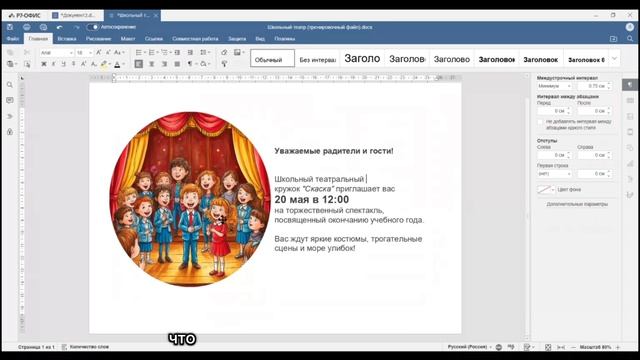
Task: Click the Increase font size icon
Action: 98,53
